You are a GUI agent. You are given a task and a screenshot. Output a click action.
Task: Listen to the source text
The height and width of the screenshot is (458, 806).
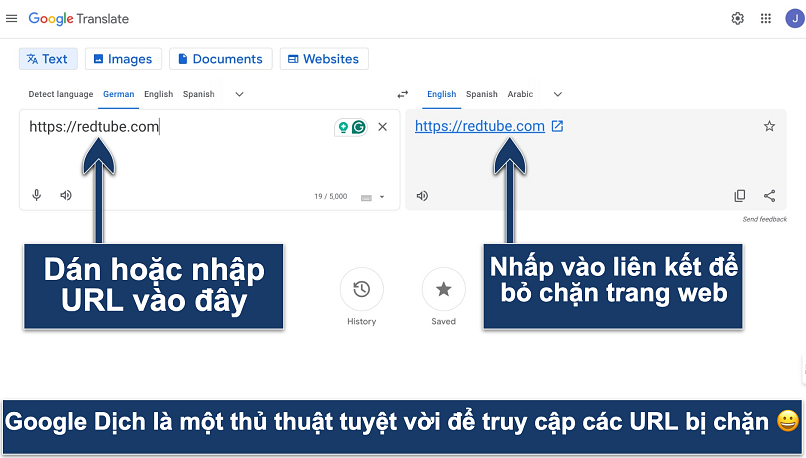tap(66, 195)
